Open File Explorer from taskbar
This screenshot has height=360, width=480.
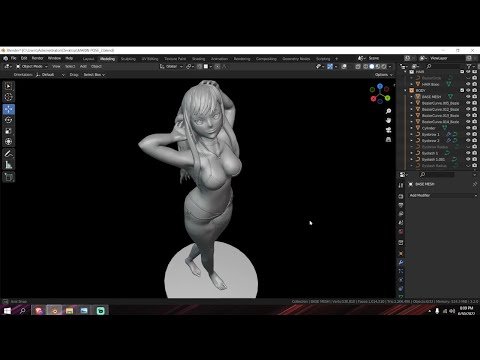click(x=69, y=311)
